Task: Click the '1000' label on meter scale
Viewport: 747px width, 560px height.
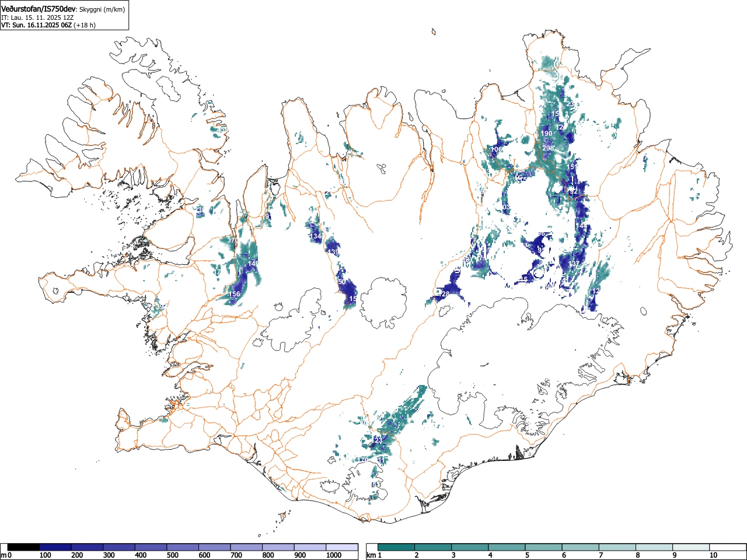Action: (333, 555)
